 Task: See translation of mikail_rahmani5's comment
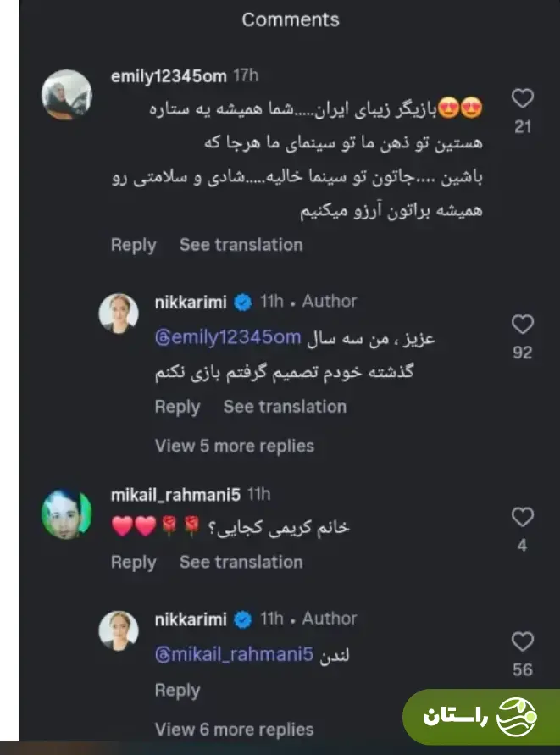(x=241, y=562)
